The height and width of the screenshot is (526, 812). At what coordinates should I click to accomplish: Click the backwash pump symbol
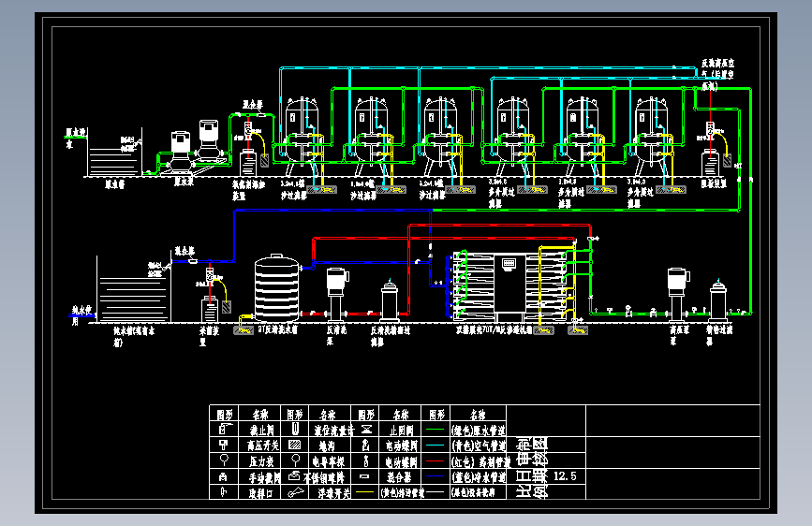(337, 294)
